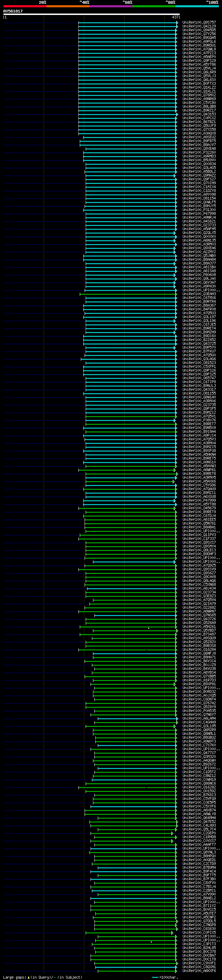Screen dimensions: 222x980
Task: Click the white query sequence bar
Action: click(x=91, y=14)
